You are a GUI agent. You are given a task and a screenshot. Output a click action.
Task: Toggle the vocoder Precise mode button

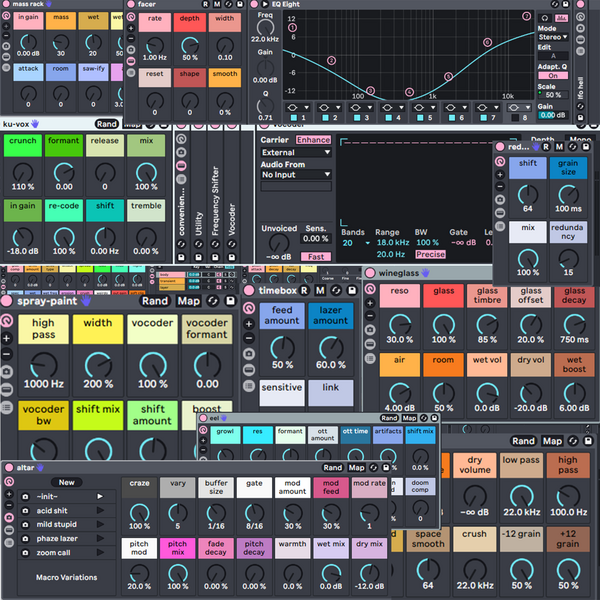[431, 255]
